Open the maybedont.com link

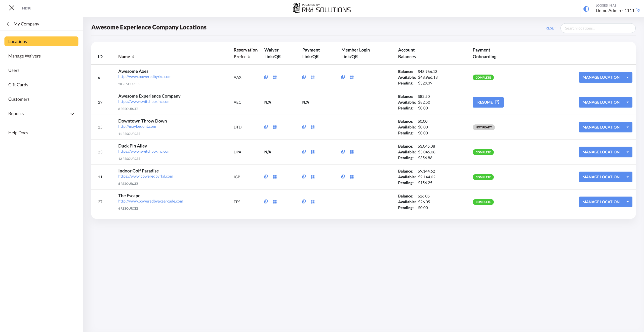137,126
